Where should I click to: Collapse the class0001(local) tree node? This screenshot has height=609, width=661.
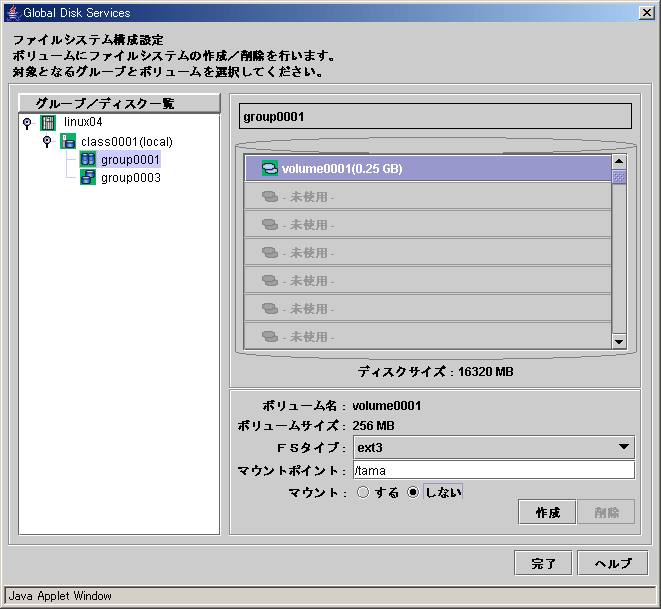[x=47, y=141]
